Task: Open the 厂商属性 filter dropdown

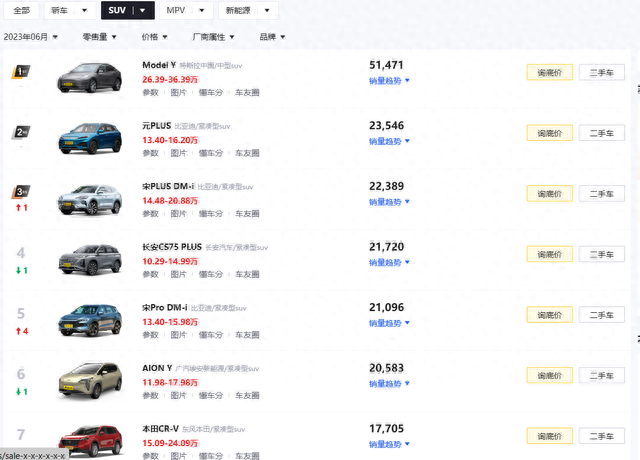Action: [213, 37]
